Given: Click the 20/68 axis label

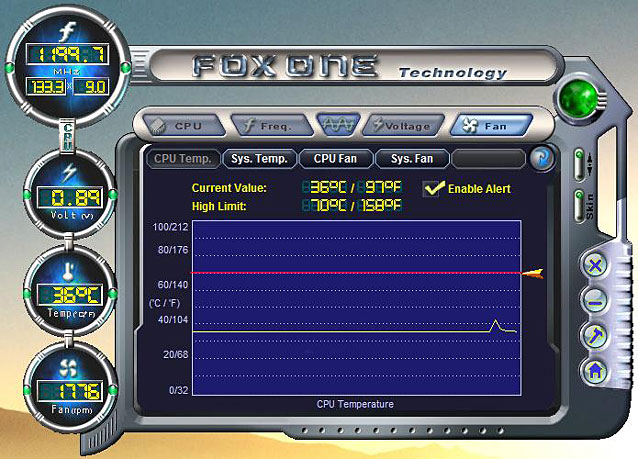Looking at the screenshot, I should coord(176,354).
